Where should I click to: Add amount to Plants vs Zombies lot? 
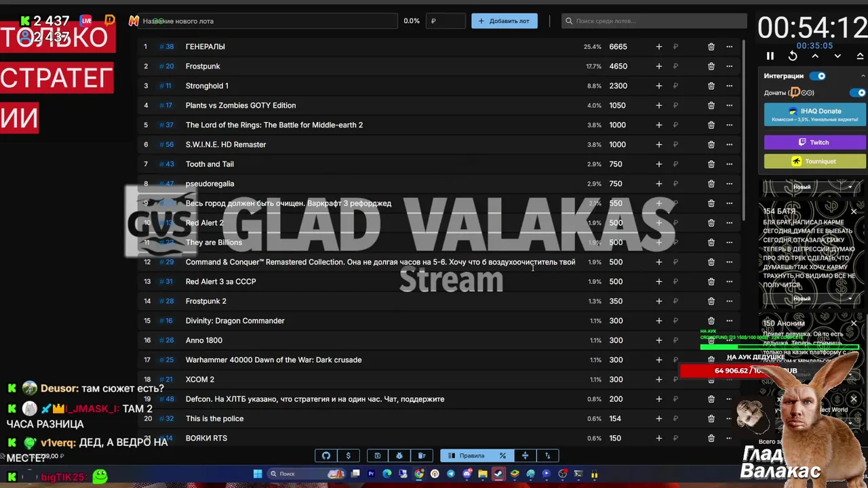pyautogui.click(x=658, y=106)
